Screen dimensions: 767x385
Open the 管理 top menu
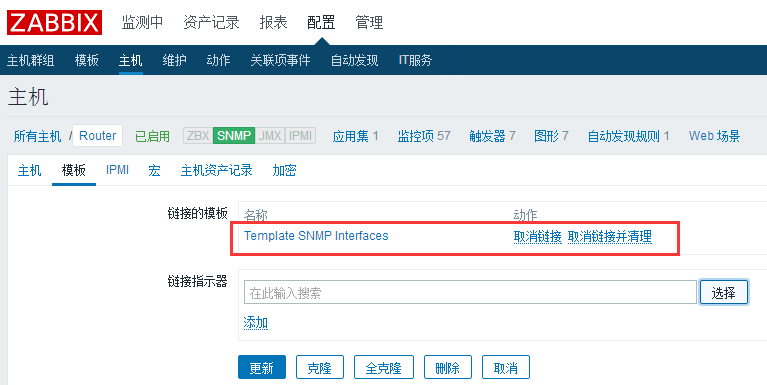(x=369, y=23)
